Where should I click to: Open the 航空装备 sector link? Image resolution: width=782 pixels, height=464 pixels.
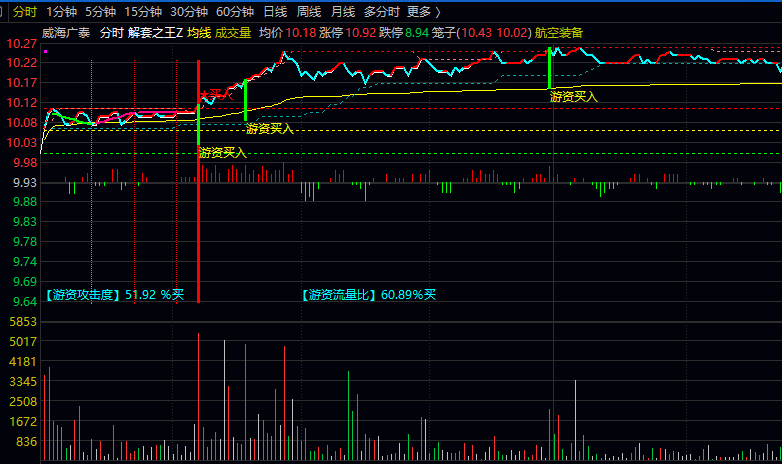coord(559,33)
